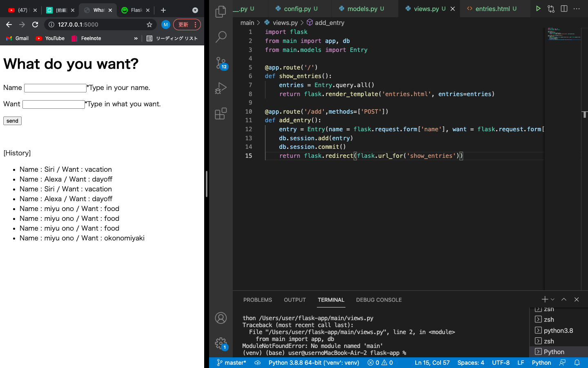Create a new terminal with plus icon
588x368 pixels.
tap(544, 299)
